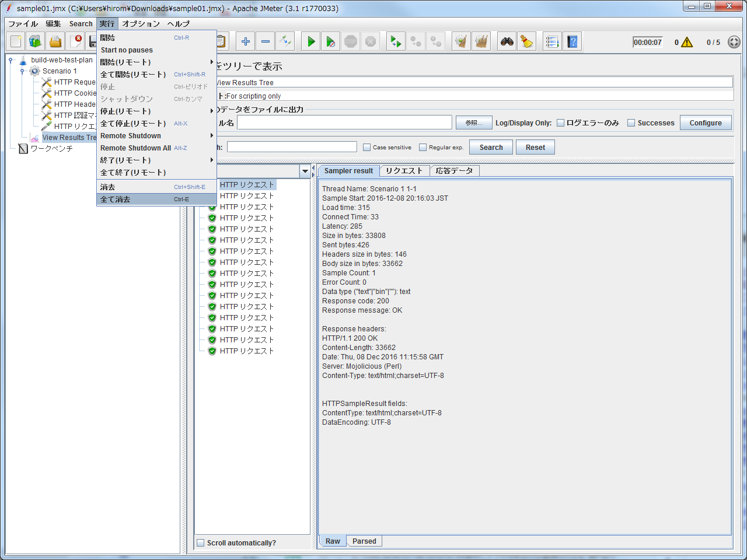Click the Remote Stop All toolbar icon
Viewport: 747px width, 560px height.
tap(416, 41)
